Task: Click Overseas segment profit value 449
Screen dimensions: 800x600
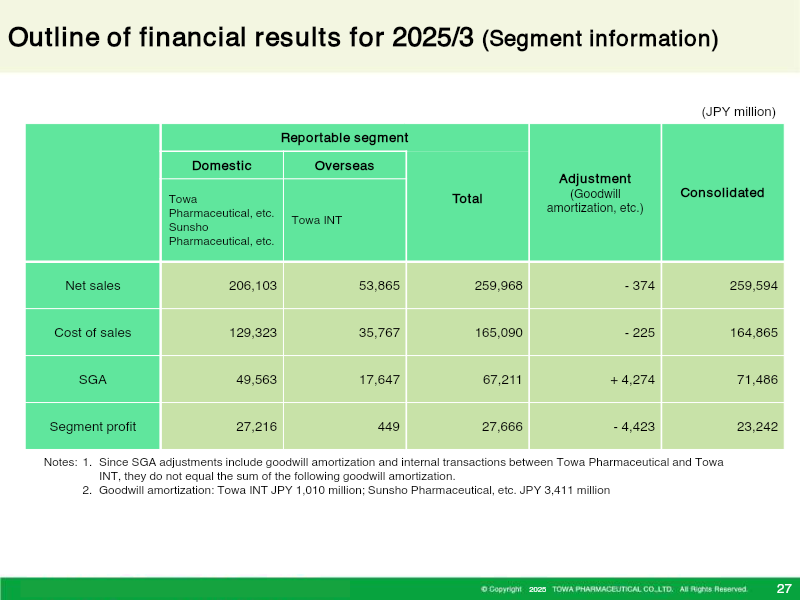Action: 389,427
